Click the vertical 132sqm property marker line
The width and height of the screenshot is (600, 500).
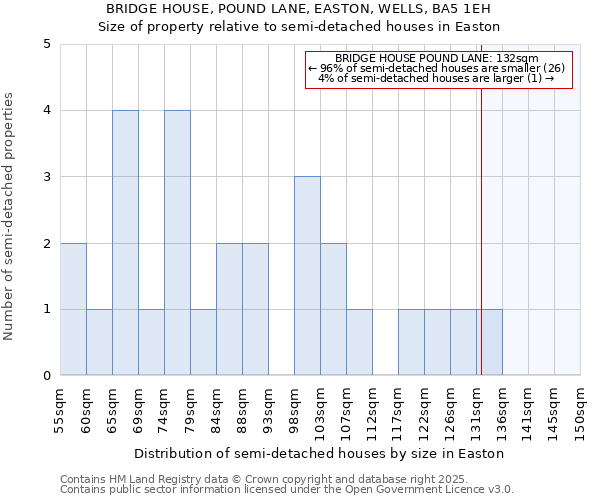pyautogui.click(x=481, y=220)
